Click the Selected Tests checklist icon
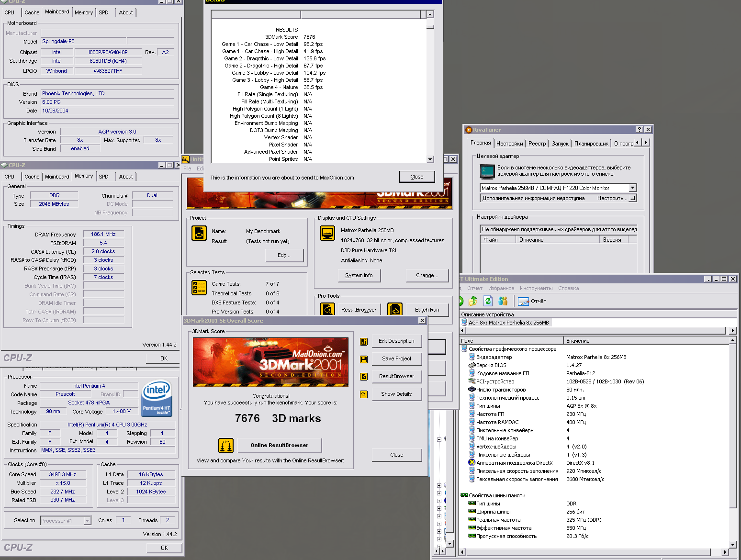The image size is (741, 560). pos(199,288)
